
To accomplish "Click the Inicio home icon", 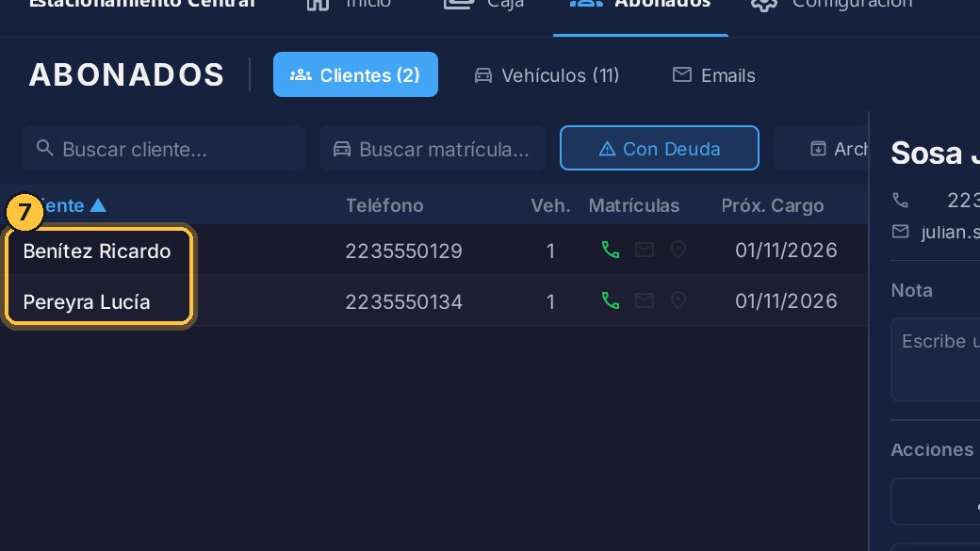I will 318,4.
